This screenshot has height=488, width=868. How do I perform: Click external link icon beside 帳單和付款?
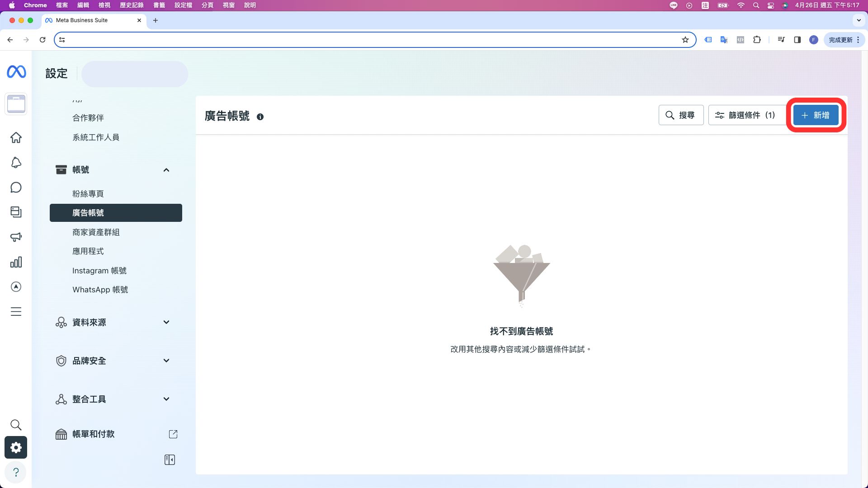[173, 434]
